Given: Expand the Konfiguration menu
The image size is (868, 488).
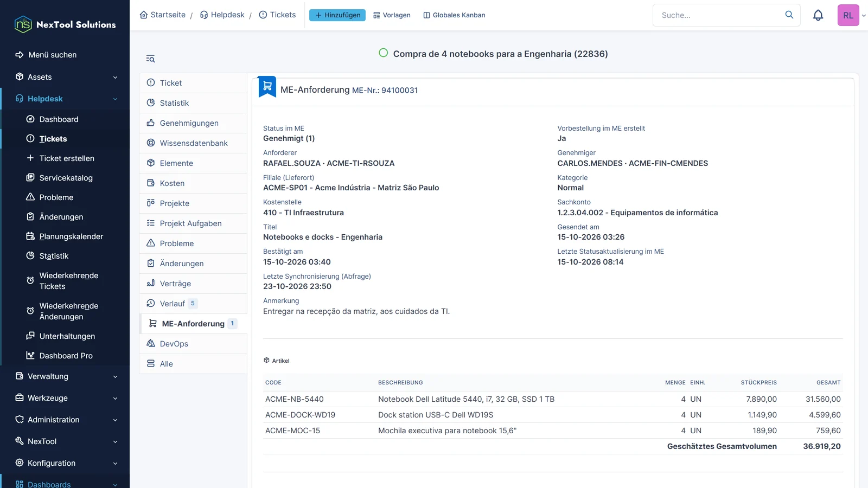Looking at the screenshot, I should coord(65,463).
